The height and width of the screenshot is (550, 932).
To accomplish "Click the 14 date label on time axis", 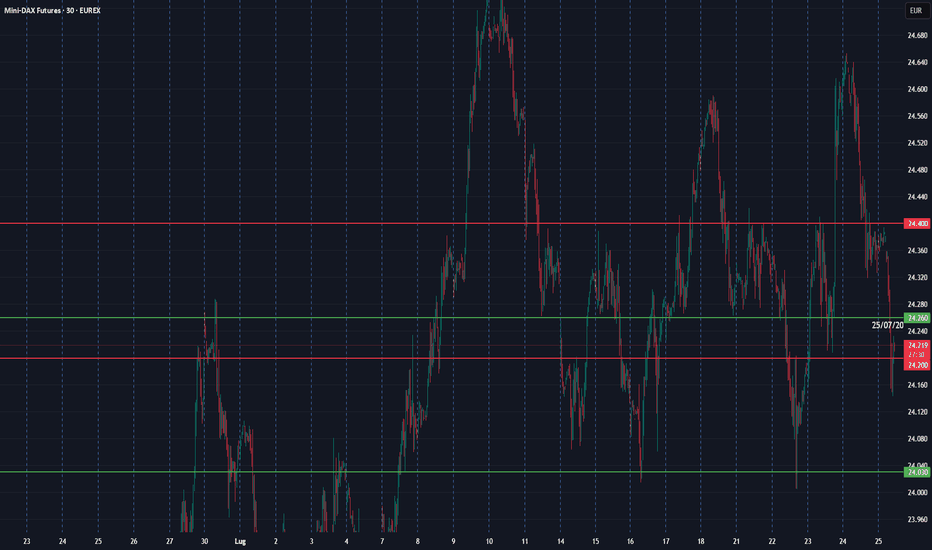I will coord(561,542).
